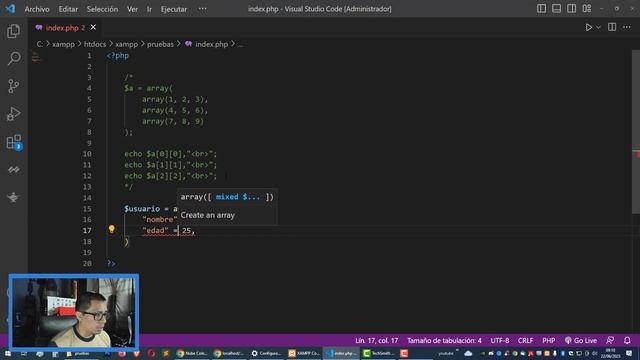Toggle secondary side bar layout button
Viewport: 640px width, 360px height.
571,9
